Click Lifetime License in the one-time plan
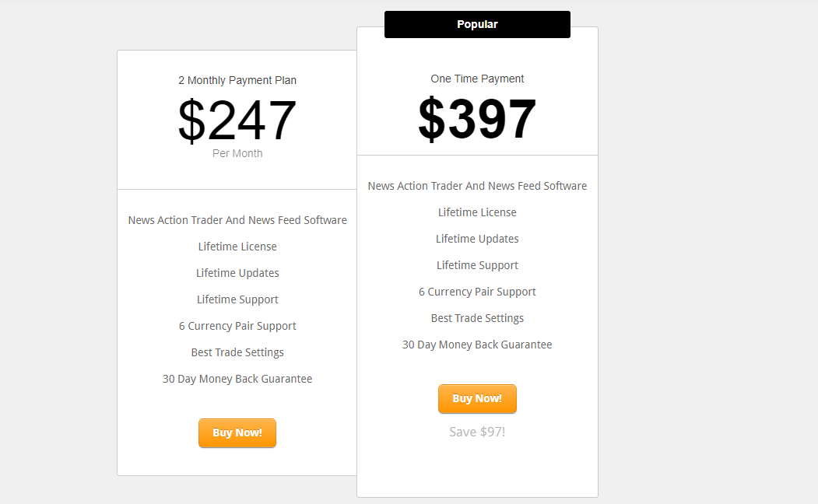Image resolution: width=818 pixels, height=504 pixels. (477, 212)
